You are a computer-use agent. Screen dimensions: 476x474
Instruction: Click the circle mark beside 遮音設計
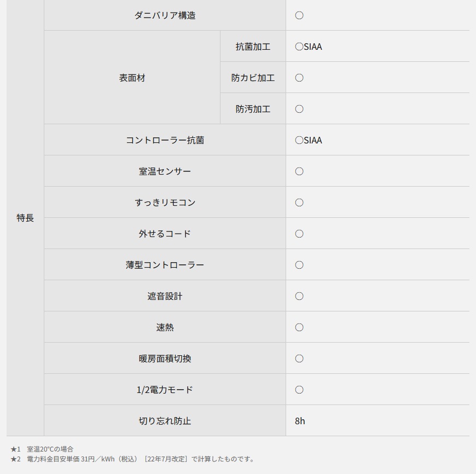(299, 296)
